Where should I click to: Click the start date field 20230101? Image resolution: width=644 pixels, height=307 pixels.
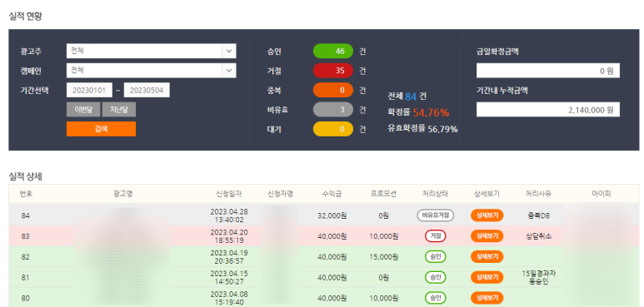[89, 90]
